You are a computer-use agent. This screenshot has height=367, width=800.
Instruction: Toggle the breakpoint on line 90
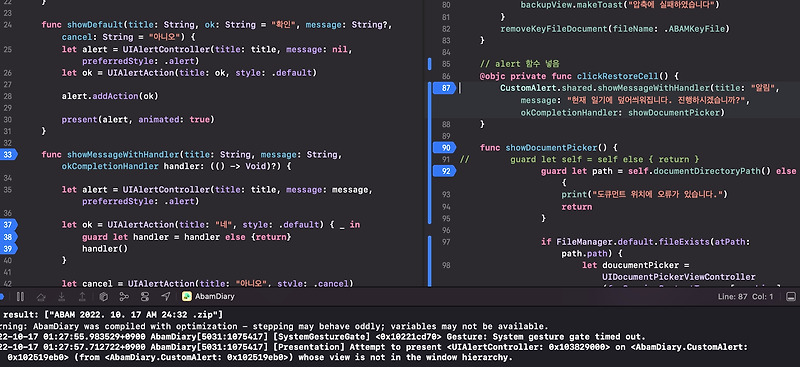pyautogui.click(x=444, y=148)
